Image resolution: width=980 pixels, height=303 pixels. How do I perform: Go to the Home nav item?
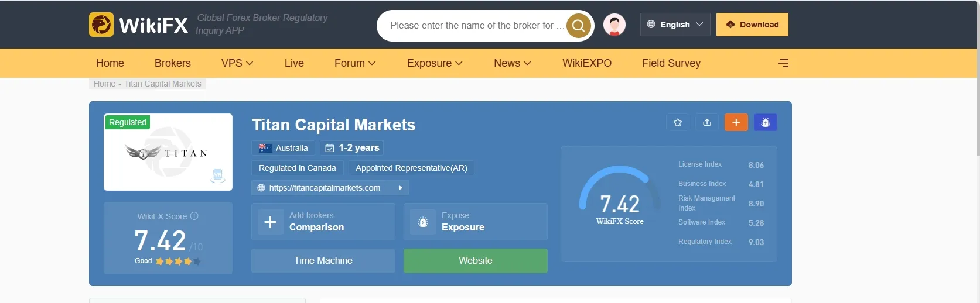pyautogui.click(x=110, y=63)
